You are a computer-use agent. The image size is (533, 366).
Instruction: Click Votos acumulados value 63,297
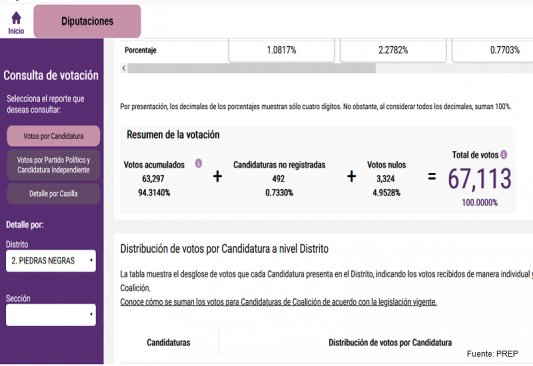click(x=153, y=179)
